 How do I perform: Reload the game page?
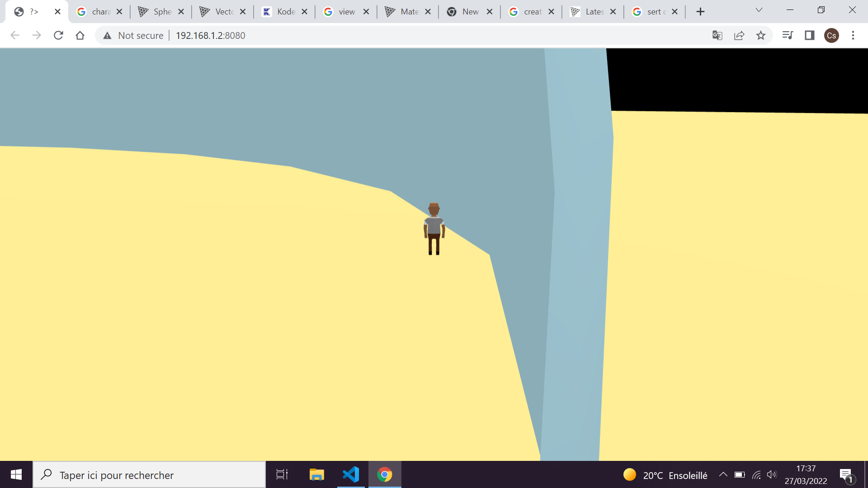[58, 35]
